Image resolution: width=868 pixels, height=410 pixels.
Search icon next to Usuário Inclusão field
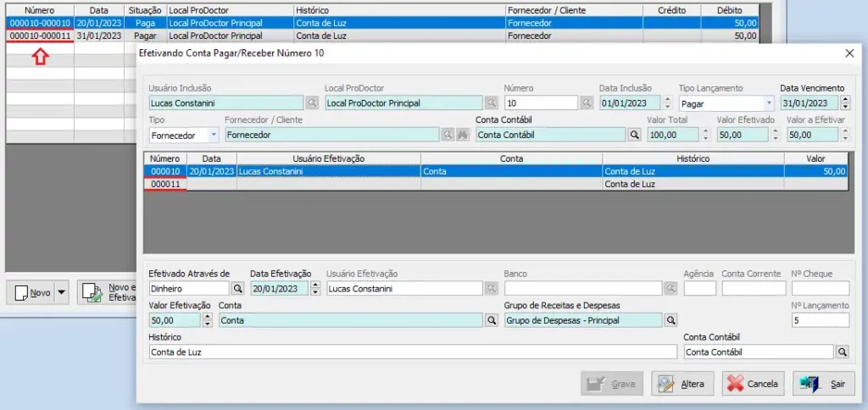312,102
